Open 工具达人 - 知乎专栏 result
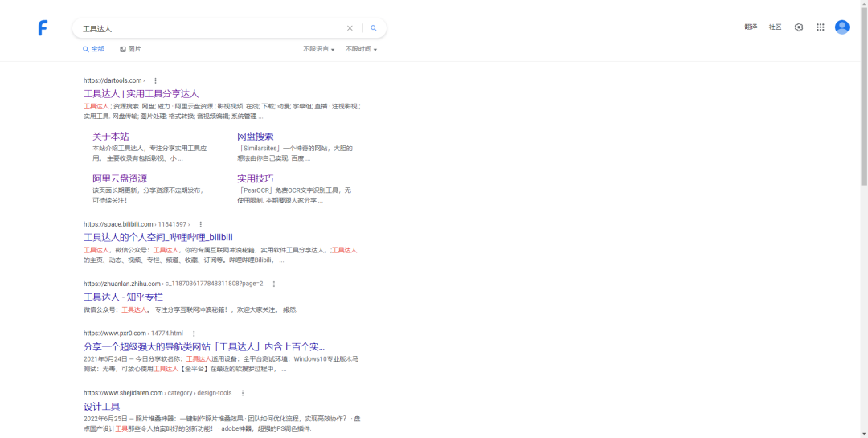The image size is (868, 438). 124,297
